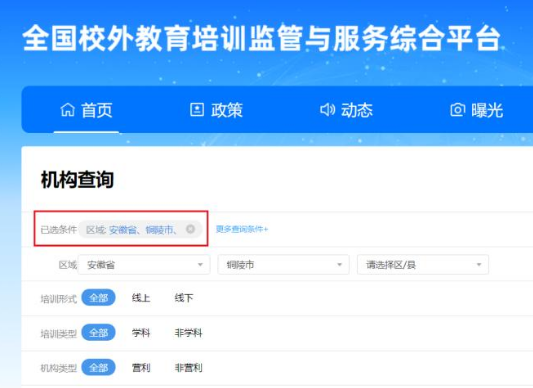Click the camera icon beside 曝光

(458, 110)
